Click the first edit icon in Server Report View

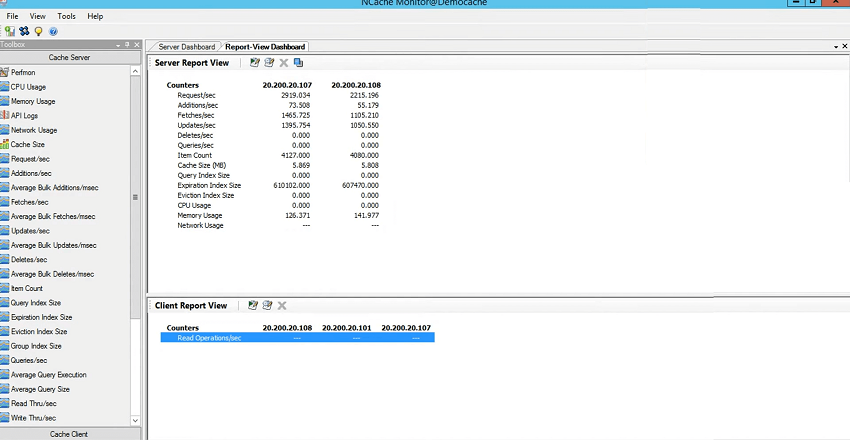[x=254, y=63]
